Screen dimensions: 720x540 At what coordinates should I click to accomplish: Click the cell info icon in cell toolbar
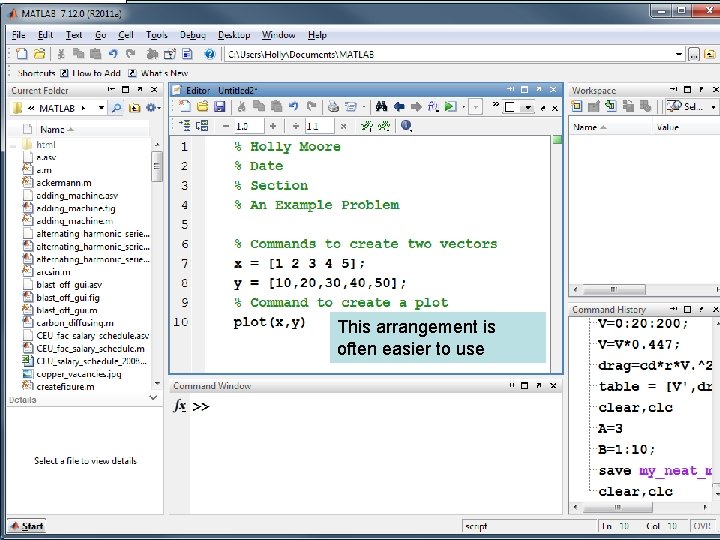(x=406, y=126)
